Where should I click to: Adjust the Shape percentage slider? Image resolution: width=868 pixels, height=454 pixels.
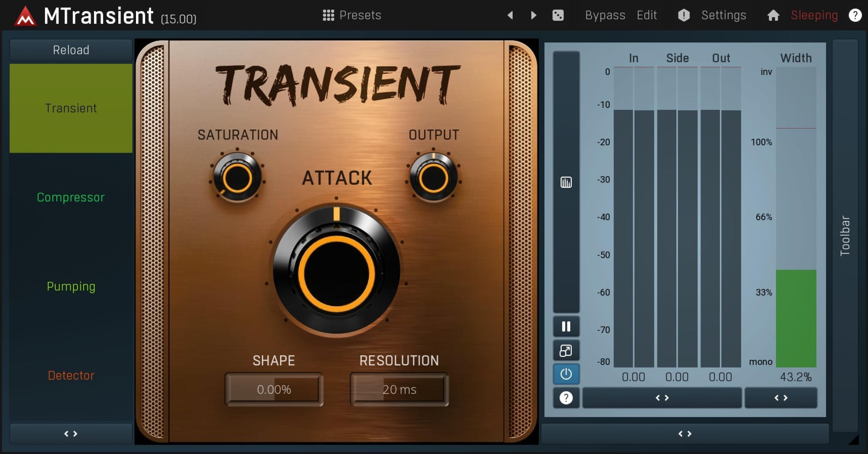274,390
